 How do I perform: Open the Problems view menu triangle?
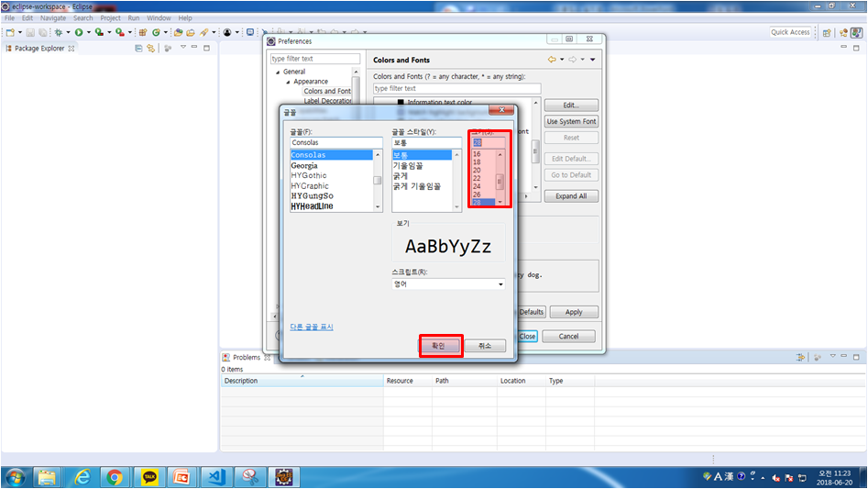[x=832, y=356]
